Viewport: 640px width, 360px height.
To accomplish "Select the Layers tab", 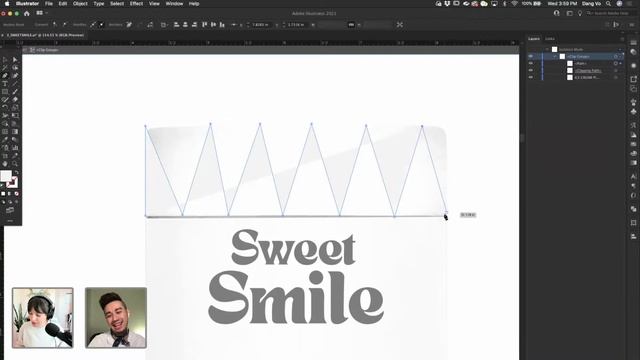I will point(534,39).
